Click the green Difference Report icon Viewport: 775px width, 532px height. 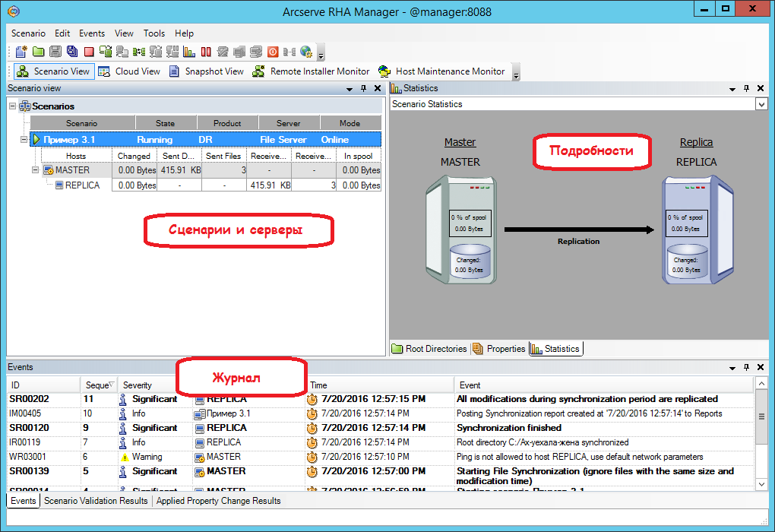pos(139,52)
